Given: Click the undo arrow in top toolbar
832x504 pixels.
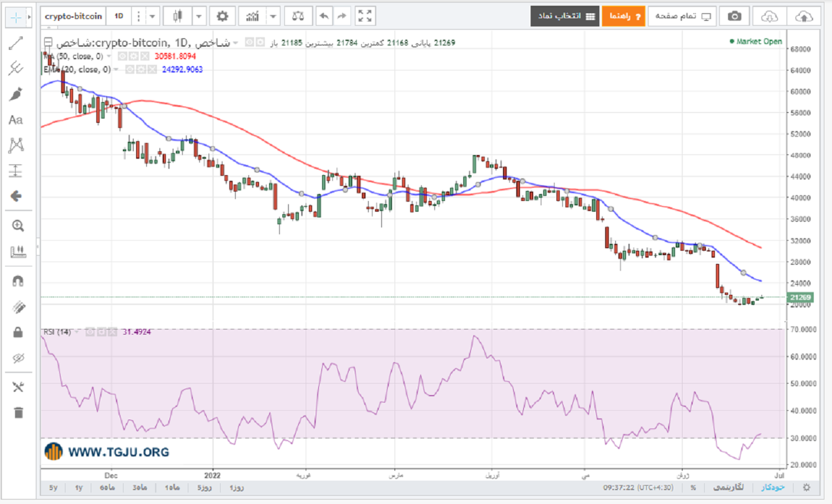Looking at the screenshot, I should coord(324,16).
